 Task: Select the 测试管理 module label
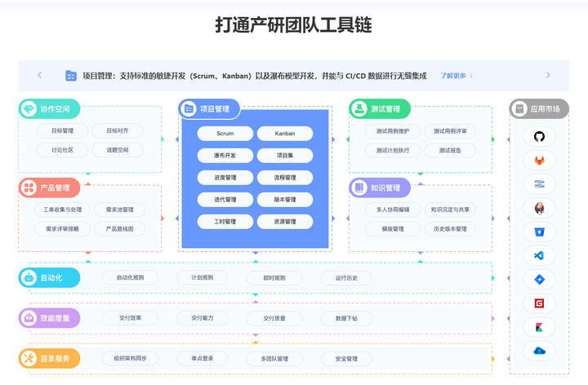[x=385, y=109]
